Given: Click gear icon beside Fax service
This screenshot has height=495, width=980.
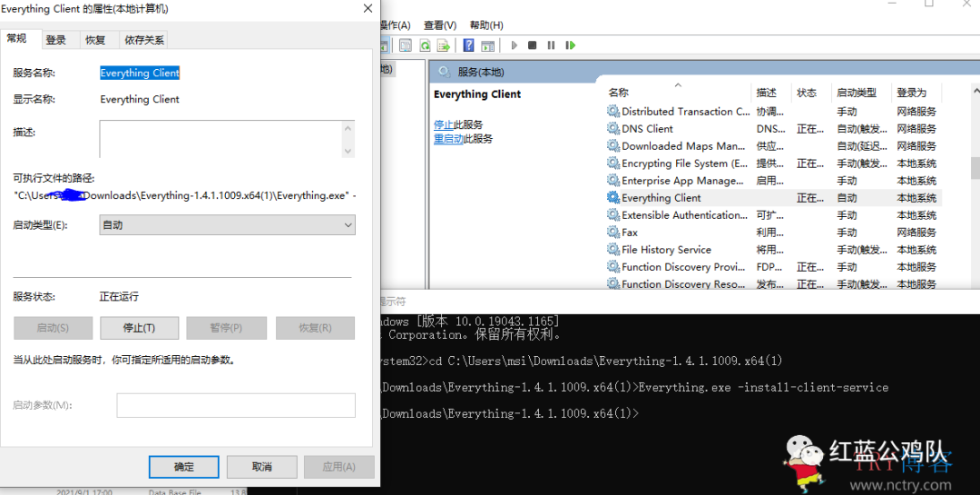Looking at the screenshot, I should pos(613,233).
